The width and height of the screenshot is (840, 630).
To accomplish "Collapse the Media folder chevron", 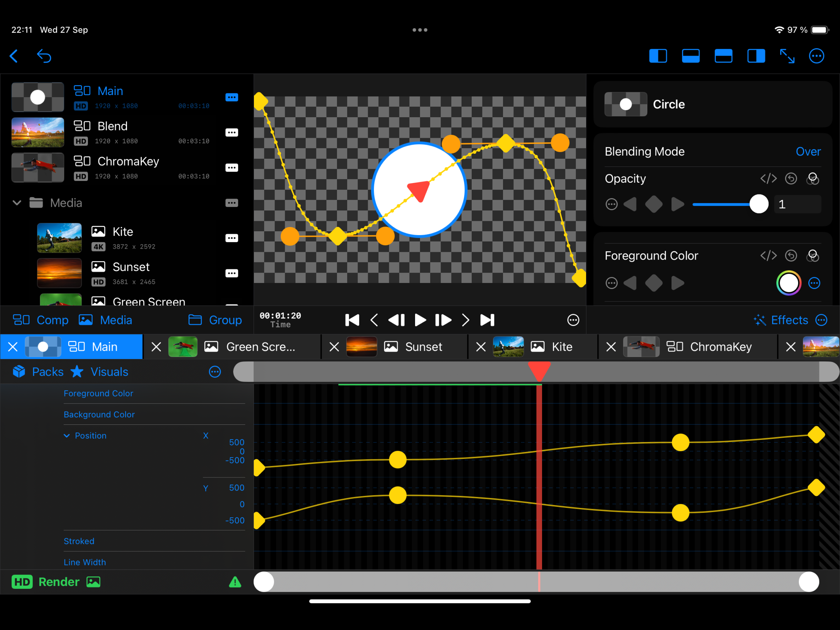I will 17,203.
